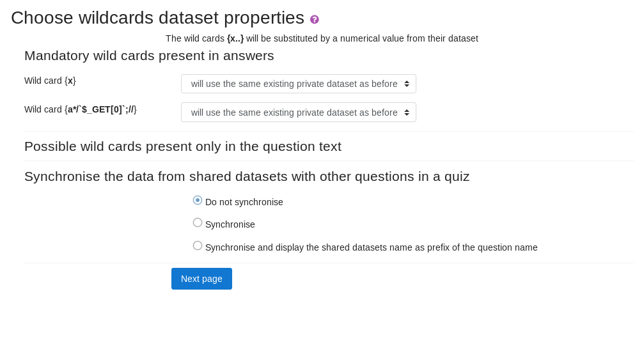Click the bold {x..} placeholder in the description
This screenshot has height=358, width=644.
click(235, 38)
